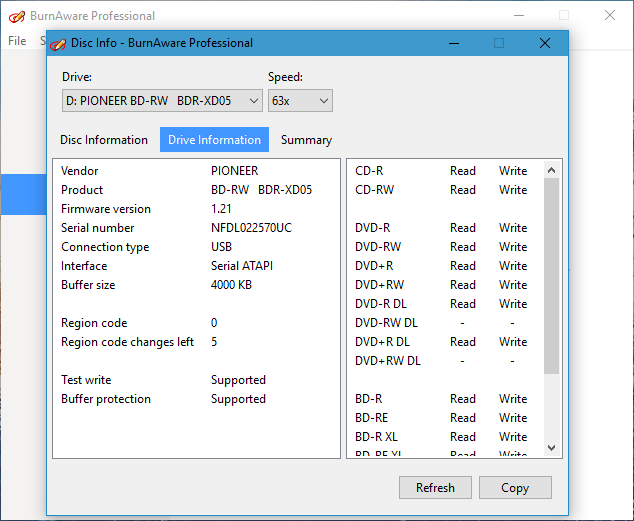Open the File menu in main window
The height and width of the screenshot is (521, 634).
click(17, 41)
